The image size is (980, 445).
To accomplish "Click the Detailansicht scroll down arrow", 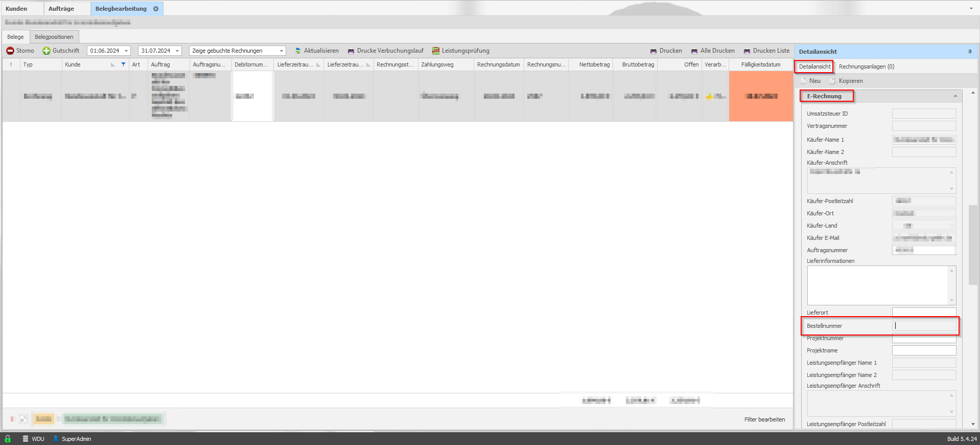I will coord(973,424).
